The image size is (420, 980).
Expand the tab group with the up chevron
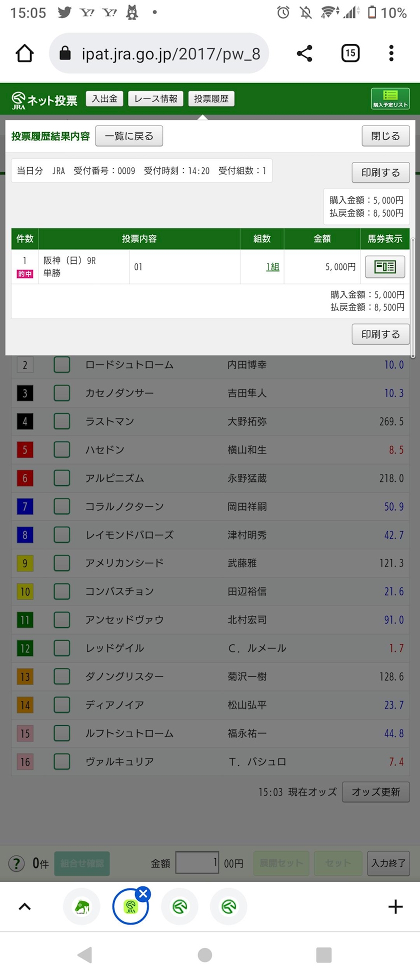click(24, 906)
